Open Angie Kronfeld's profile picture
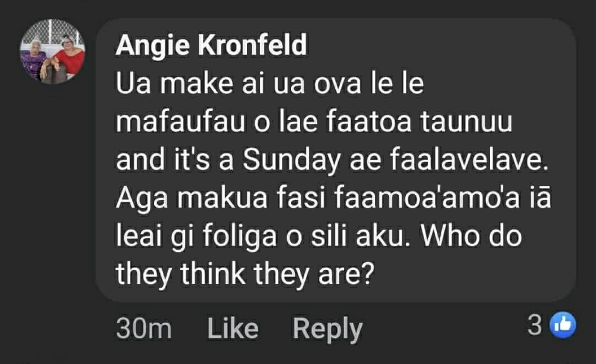This screenshot has height=364, width=596. 52,52
